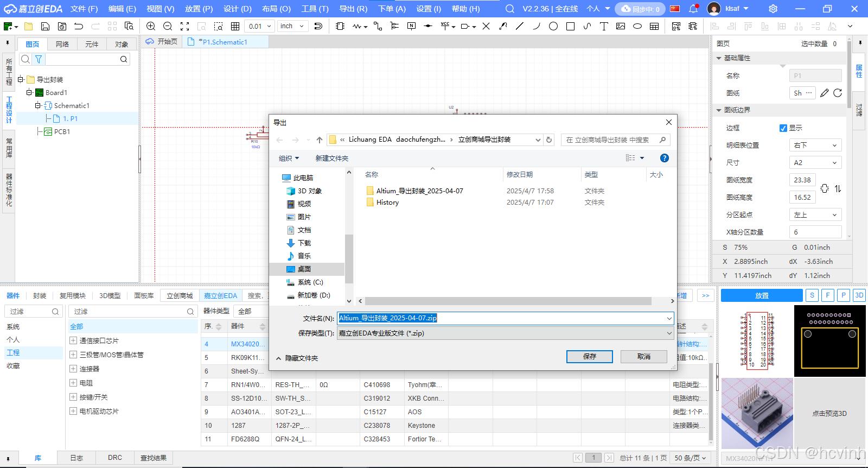Screen dimensions: 868x468
Task: Click New Folder in the export dialog
Action: coord(332,158)
